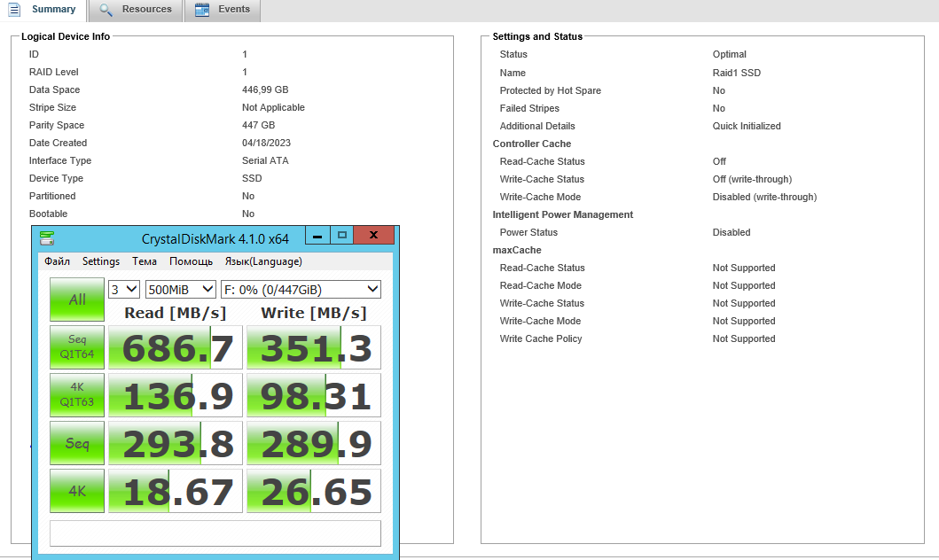Viewport: 939px width, 560px height.
Task: Run all benchmarks with All button
Action: tap(77, 299)
